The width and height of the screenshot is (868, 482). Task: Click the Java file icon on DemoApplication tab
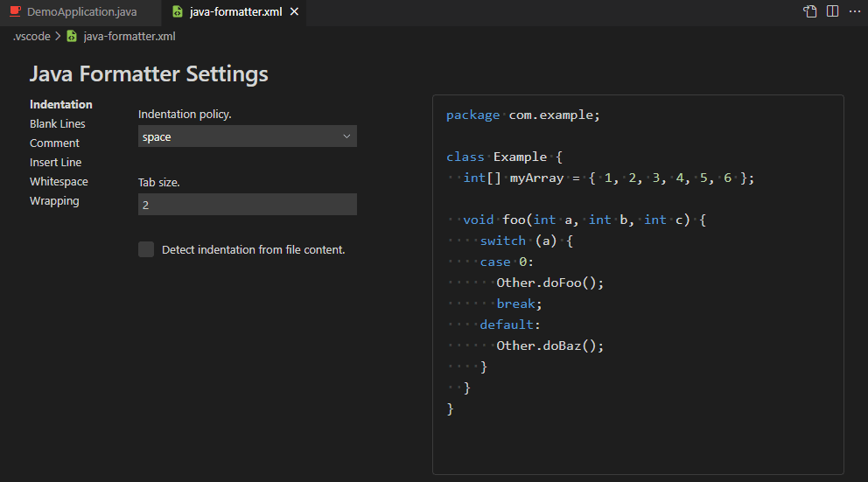point(15,11)
